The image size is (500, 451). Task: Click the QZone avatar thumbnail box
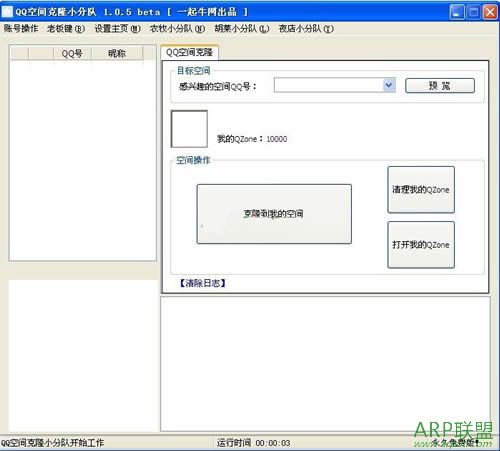[189, 129]
